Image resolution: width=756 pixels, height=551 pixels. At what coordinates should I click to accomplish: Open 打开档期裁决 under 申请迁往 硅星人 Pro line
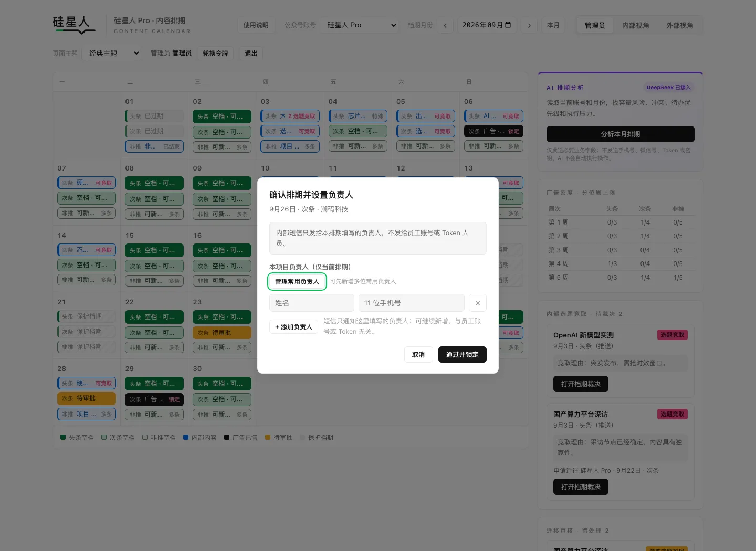[x=581, y=487]
